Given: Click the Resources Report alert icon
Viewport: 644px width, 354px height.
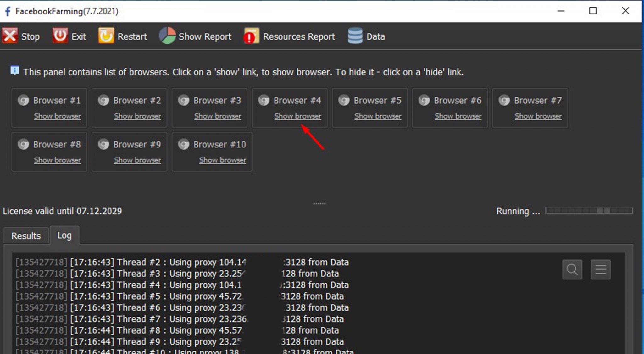Looking at the screenshot, I should 251,36.
